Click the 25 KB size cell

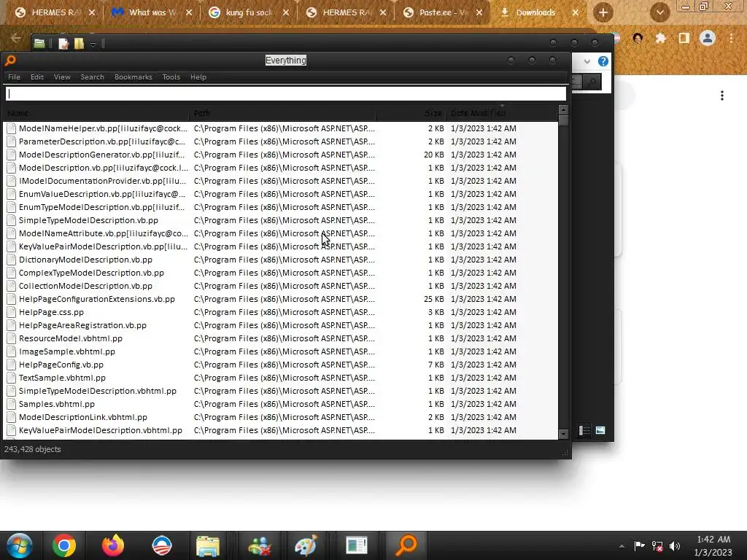tap(433, 299)
